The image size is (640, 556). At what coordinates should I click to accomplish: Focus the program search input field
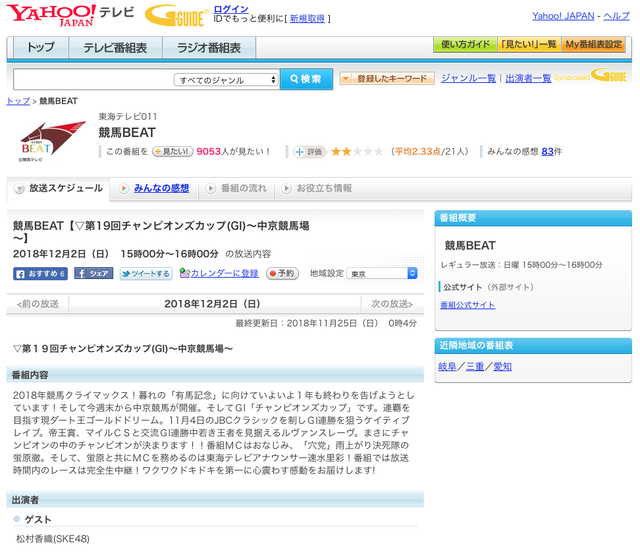coord(93,79)
